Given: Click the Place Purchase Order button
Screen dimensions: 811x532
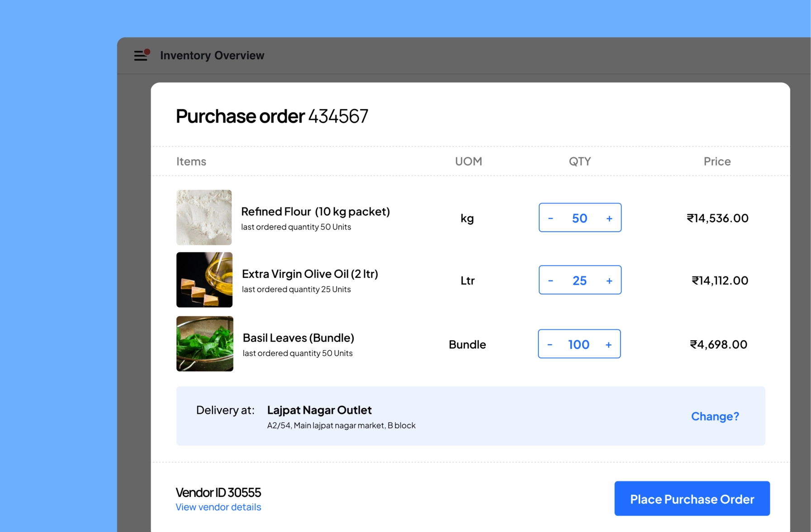Looking at the screenshot, I should [x=692, y=499].
